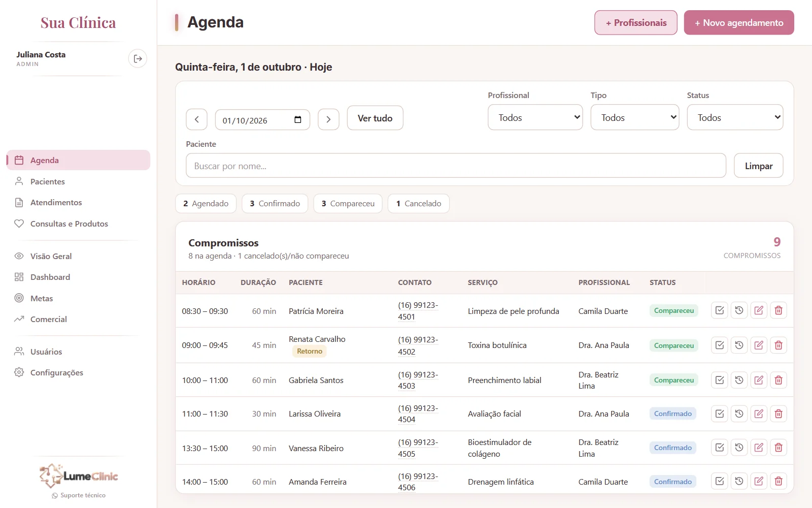812x508 pixels.
Task: Open history icon for Patrícia Moreira row
Action: (x=739, y=310)
